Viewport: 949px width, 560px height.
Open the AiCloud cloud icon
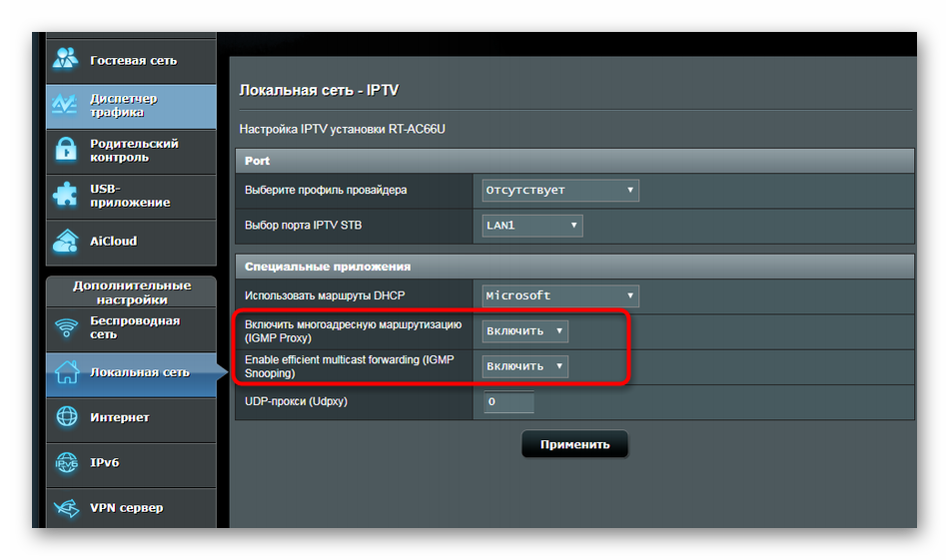(x=67, y=241)
